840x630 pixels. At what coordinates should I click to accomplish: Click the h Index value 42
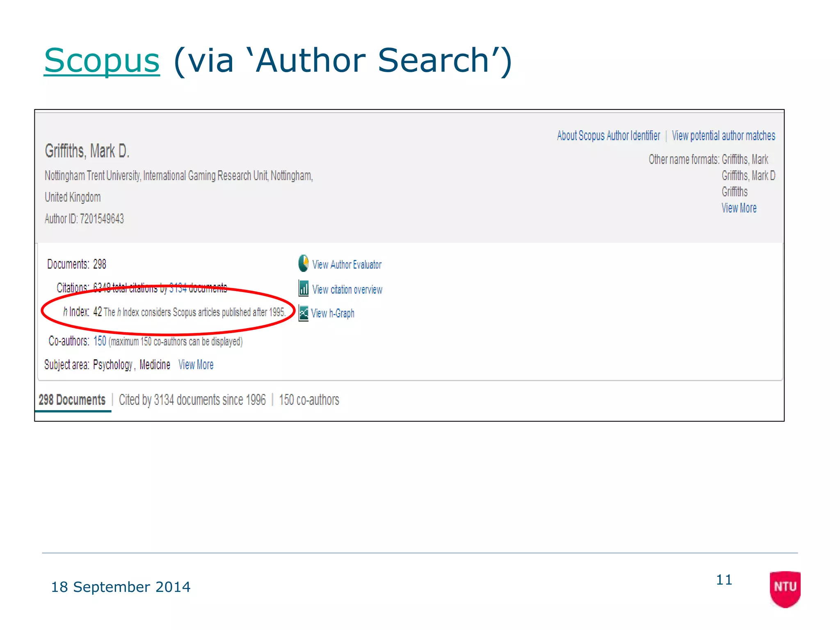tap(98, 312)
